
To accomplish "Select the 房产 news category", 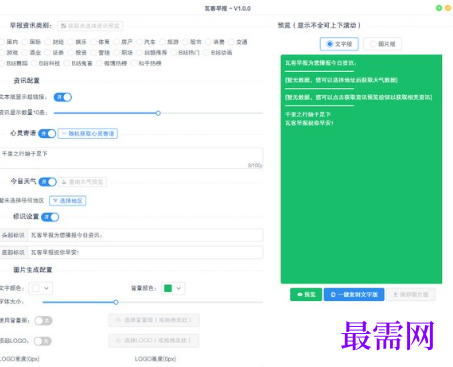I will [x=123, y=42].
